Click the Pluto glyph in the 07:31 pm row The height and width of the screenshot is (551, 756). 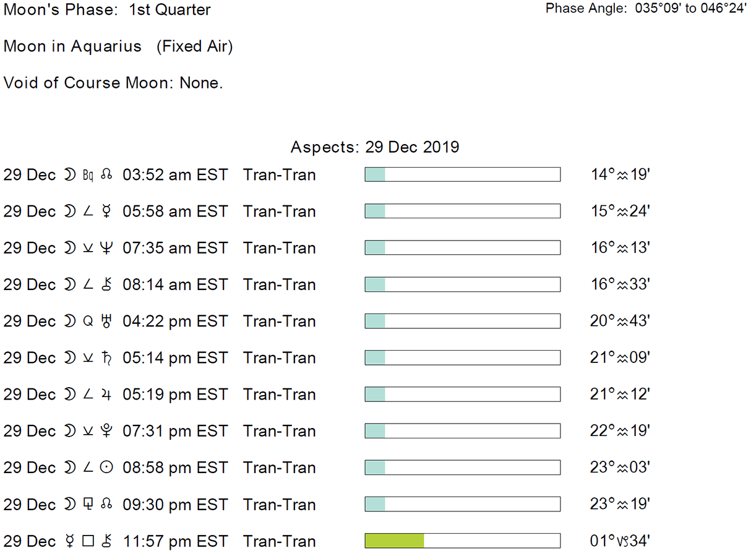pyautogui.click(x=106, y=431)
